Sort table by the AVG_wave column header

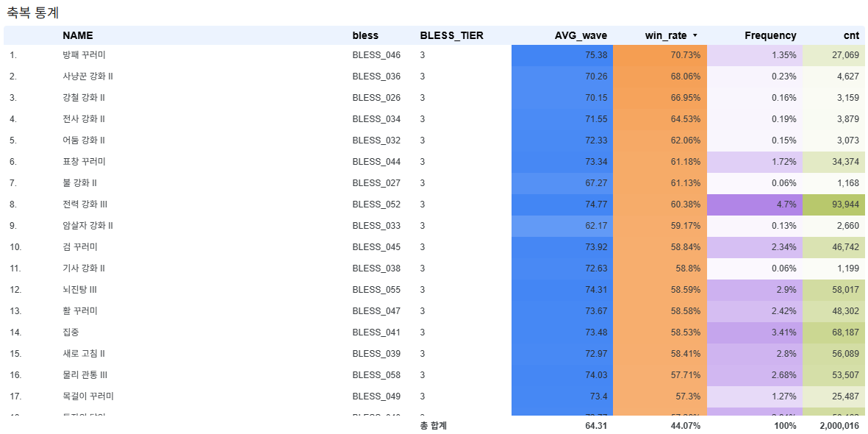pos(581,35)
